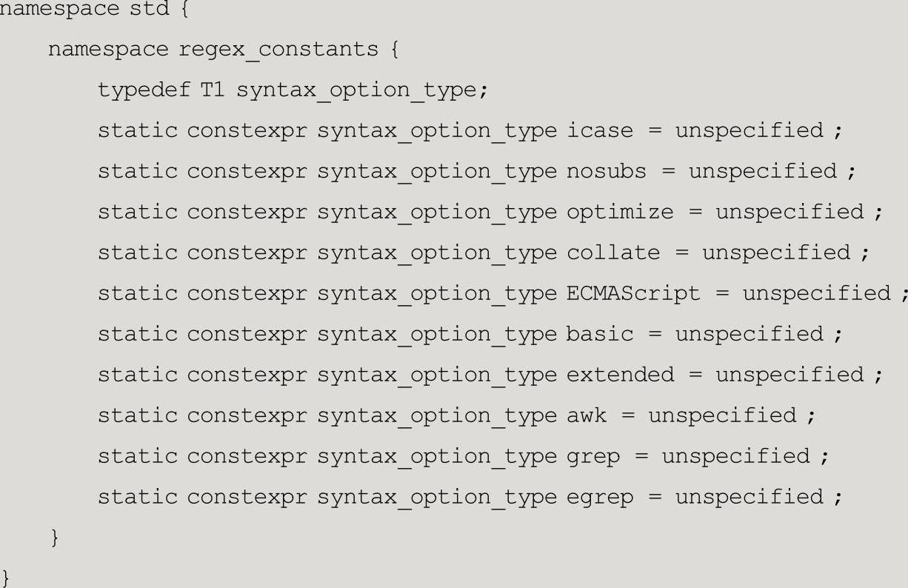The height and width of the screenshot is (588, 908).
Task: Click 'unspecified' on the icase line
Action: [x=749, y=131]
